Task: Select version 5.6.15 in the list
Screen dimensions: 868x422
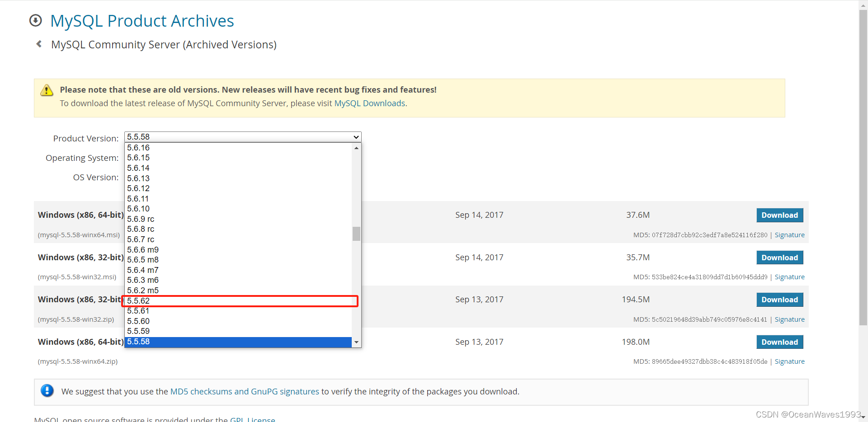Action: pos(238,158)
